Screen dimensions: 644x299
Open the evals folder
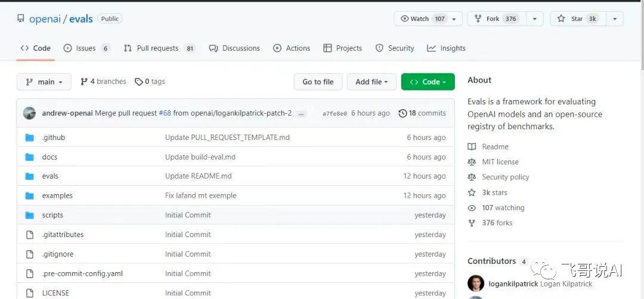click(x=50, y=176)
